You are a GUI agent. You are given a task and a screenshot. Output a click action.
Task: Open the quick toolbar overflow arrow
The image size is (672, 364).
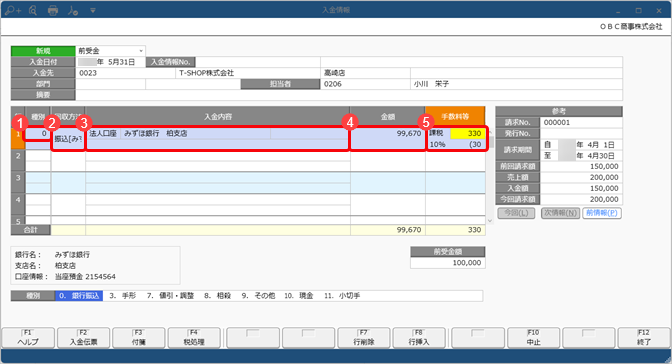click(x=93, y=10)
